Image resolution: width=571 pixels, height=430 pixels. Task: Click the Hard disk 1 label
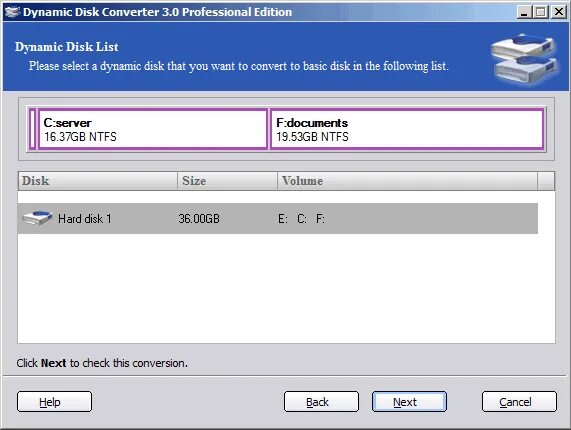click(x=84, y=219)
